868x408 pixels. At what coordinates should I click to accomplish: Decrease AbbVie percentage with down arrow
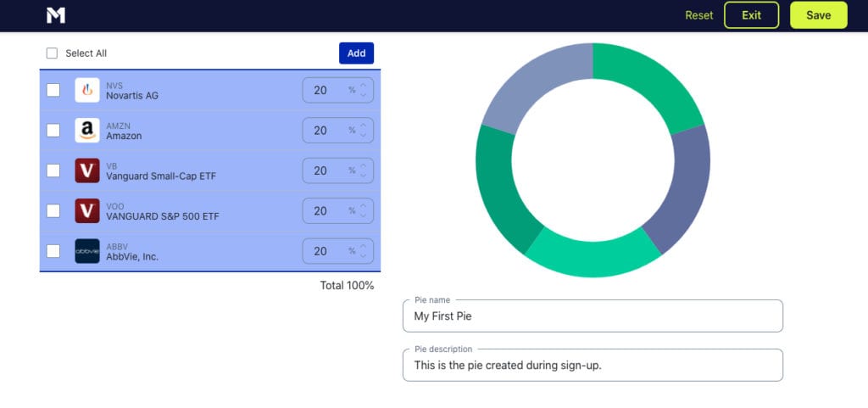click(x=363, y=256)
